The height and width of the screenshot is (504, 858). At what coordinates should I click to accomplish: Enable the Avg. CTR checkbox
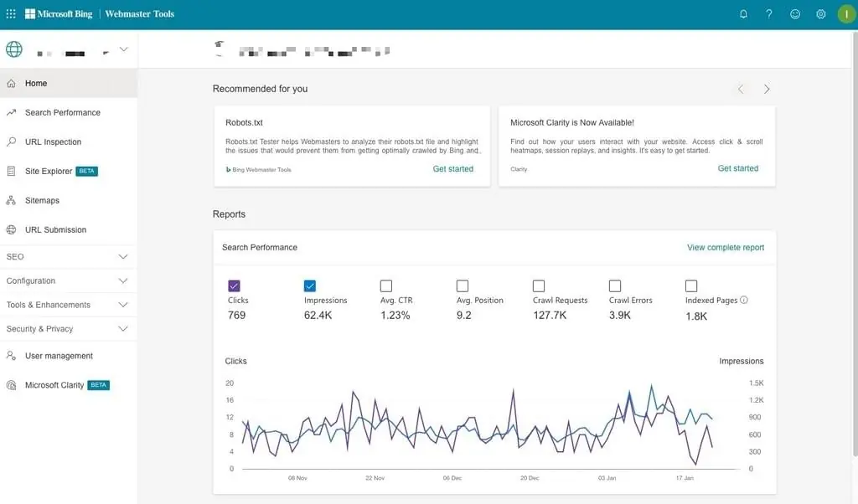tap(386, 285)
